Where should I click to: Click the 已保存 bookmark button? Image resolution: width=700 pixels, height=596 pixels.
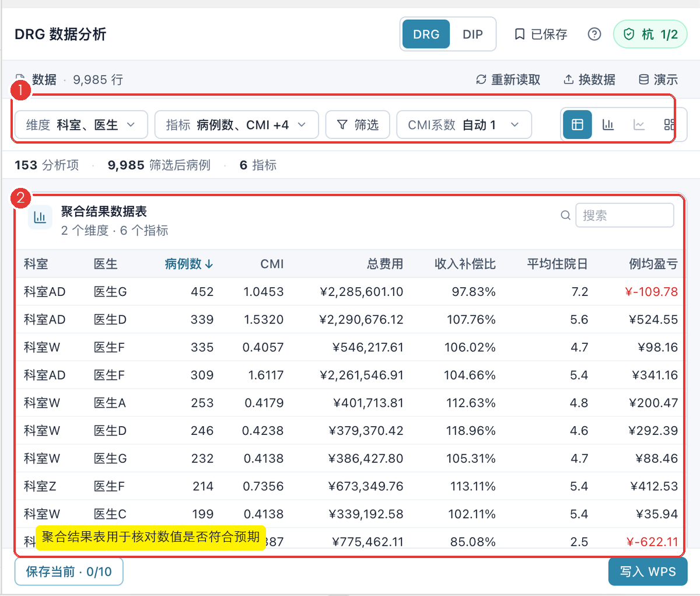tap(541, 34)
